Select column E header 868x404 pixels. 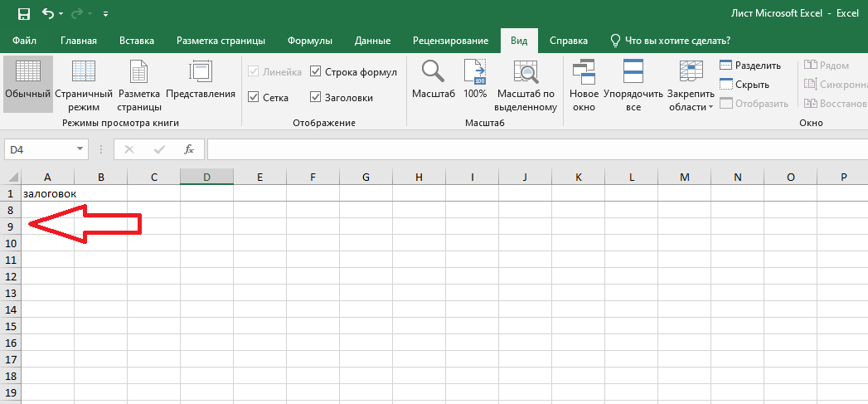(x=259, y=178)
